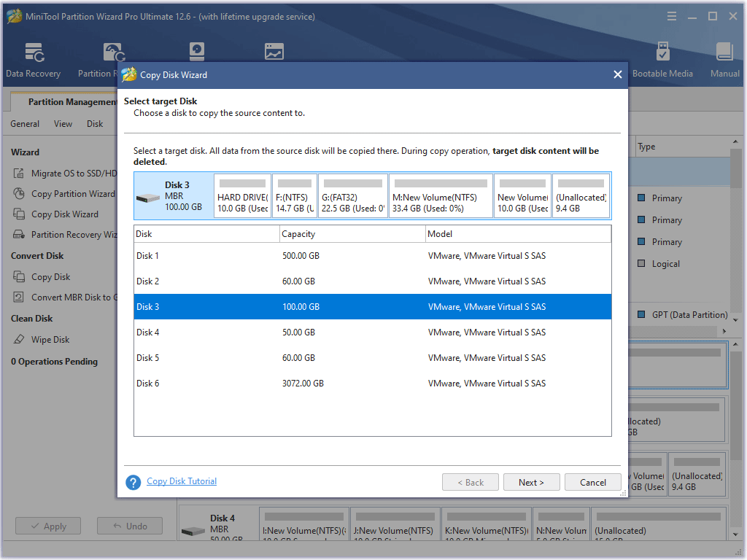The image size is (747, 560).
Task: Click the Logical type square indicator
Action: point(641,263)
